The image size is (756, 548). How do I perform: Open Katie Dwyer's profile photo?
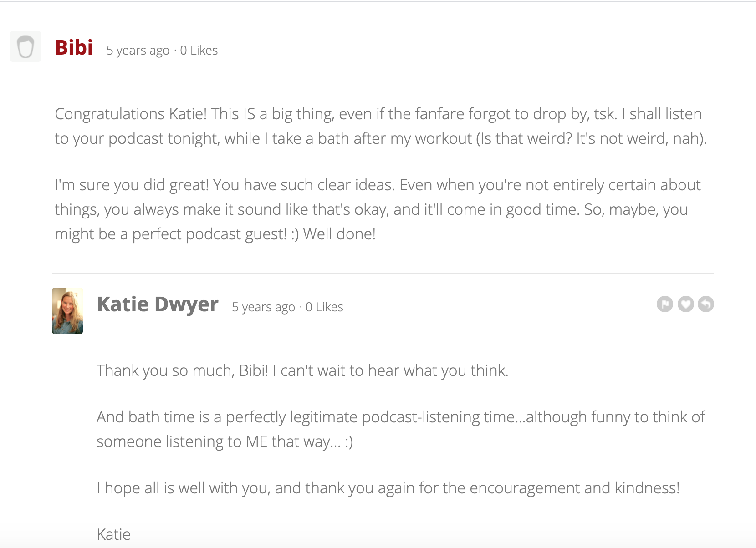coord(67,311)
